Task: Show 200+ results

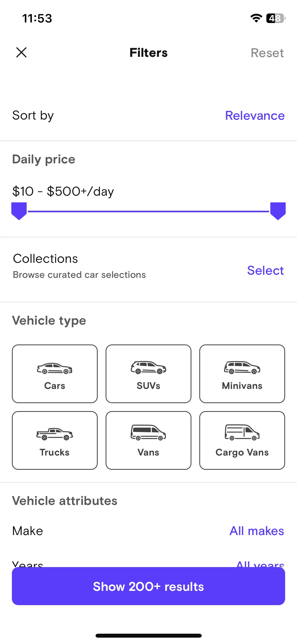Action: pyautogui.click(x=148, y=586)
